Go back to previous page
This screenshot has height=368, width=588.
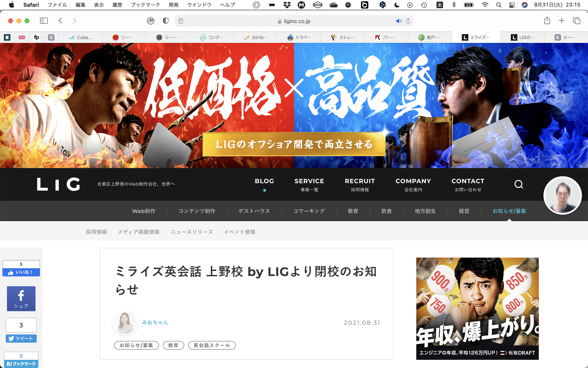pos(60,21)
